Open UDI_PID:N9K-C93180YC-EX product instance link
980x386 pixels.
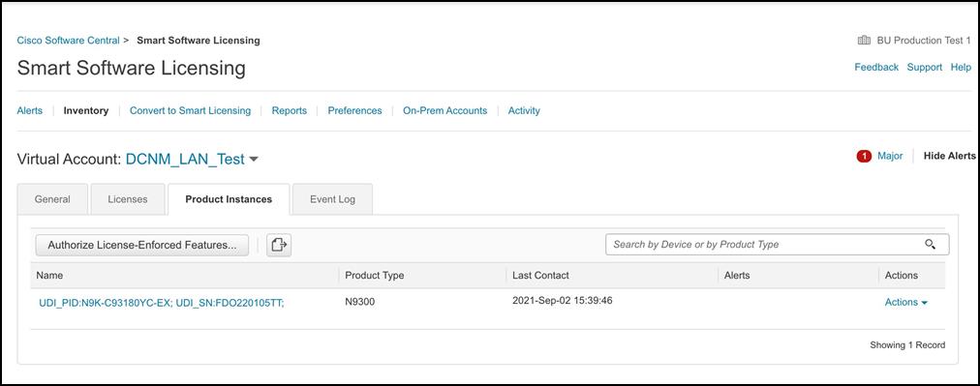162,303
